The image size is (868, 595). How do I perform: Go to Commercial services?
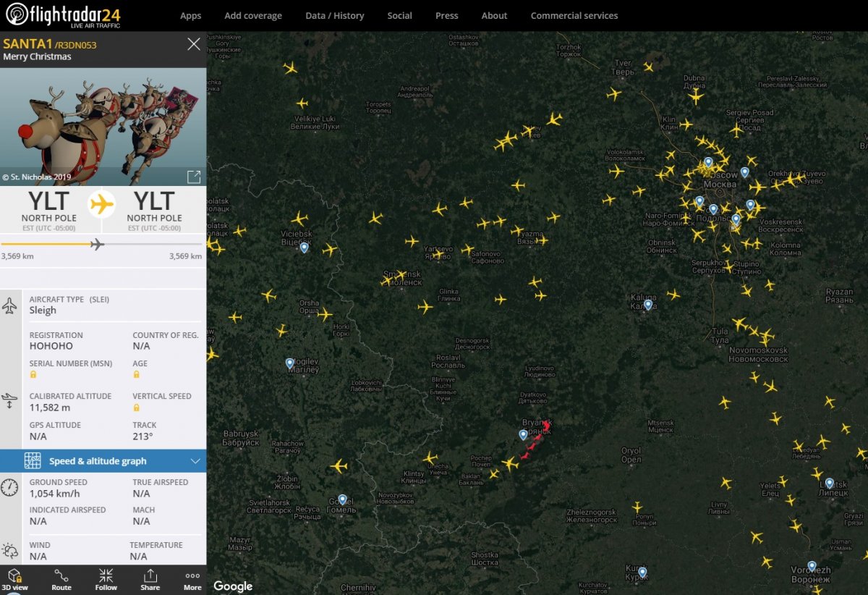click(x=574, y=15)
